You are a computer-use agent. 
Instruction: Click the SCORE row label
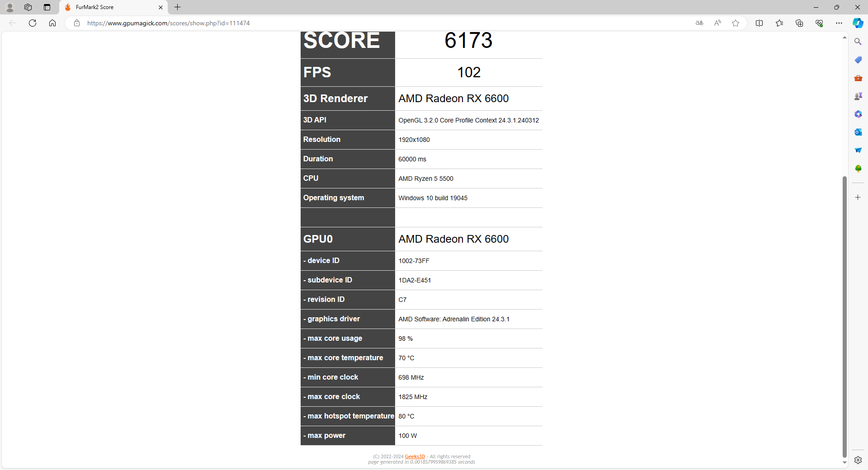tap(341, 41)
